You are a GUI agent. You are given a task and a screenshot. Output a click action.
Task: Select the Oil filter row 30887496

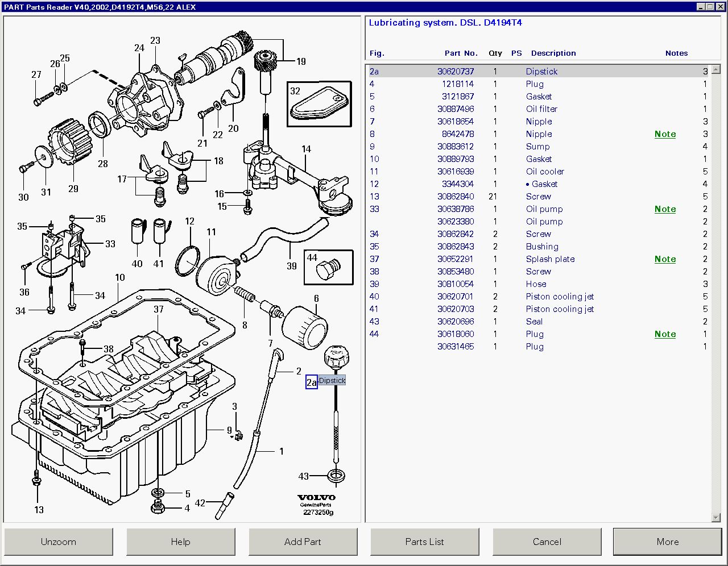(538, 109)
